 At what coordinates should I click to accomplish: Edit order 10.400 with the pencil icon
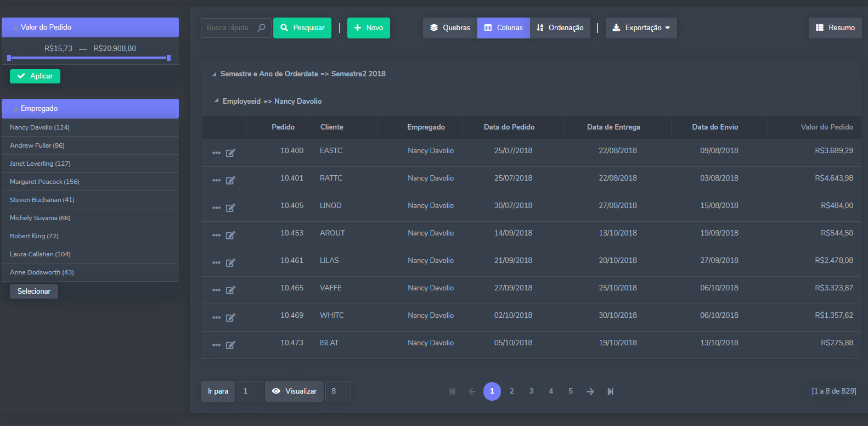tap(230, 153)
